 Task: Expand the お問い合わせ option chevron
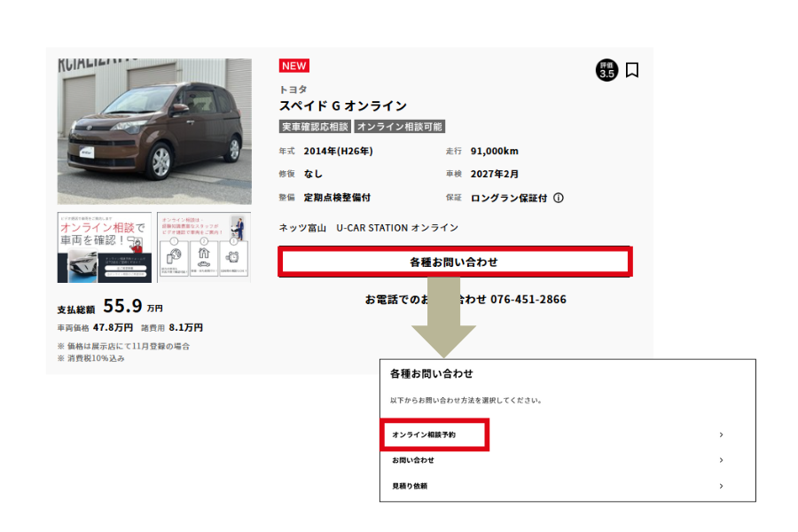click(x=722, y=460)
